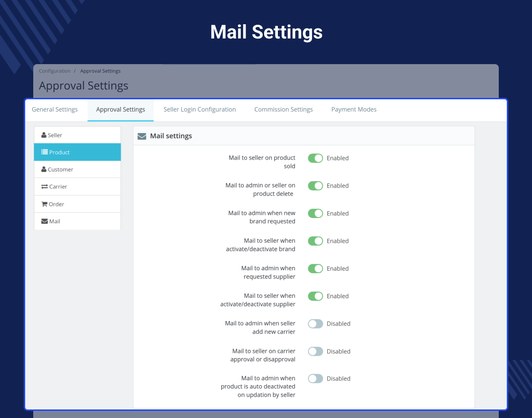Switch to Seller Login Configuration tab
Screen dimensions: 532x418
click(199, 110)
